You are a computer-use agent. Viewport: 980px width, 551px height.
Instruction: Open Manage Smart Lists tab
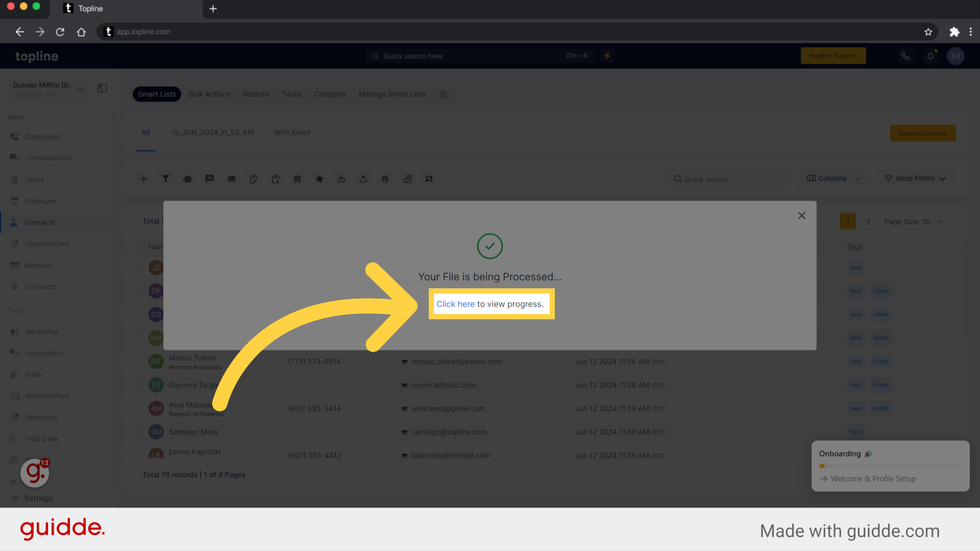pos(392,94)
